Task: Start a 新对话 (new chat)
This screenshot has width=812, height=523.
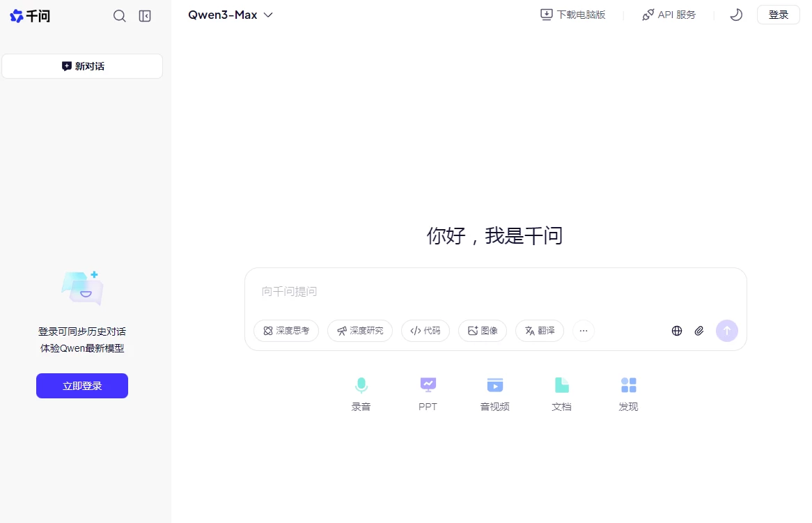Action: tap(81, 65)
